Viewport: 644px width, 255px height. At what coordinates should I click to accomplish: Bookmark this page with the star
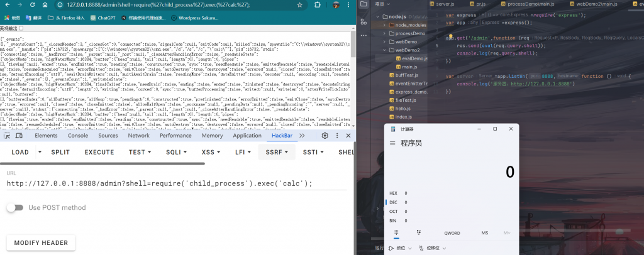[300, 5]
